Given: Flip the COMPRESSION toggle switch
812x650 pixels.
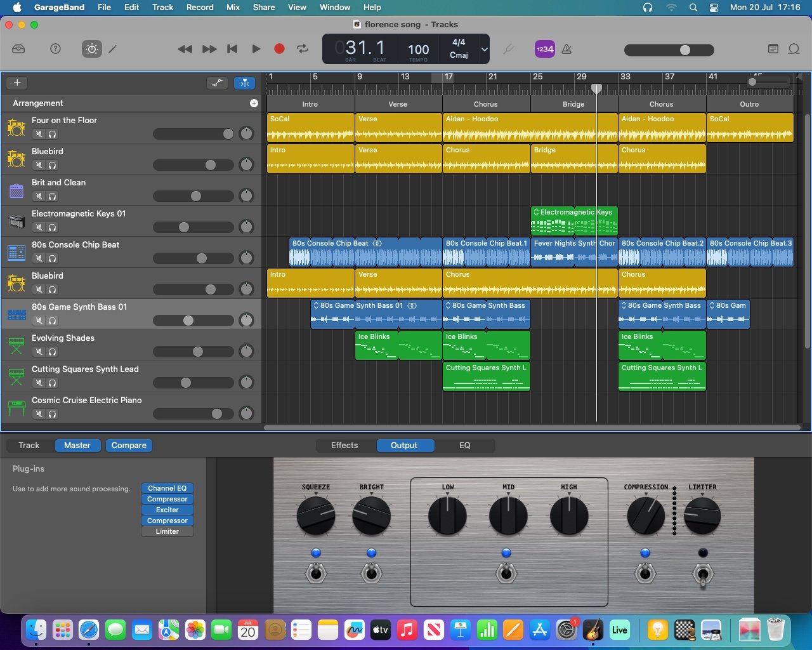Looking at the screenshot, I should [x=645, y=573].
